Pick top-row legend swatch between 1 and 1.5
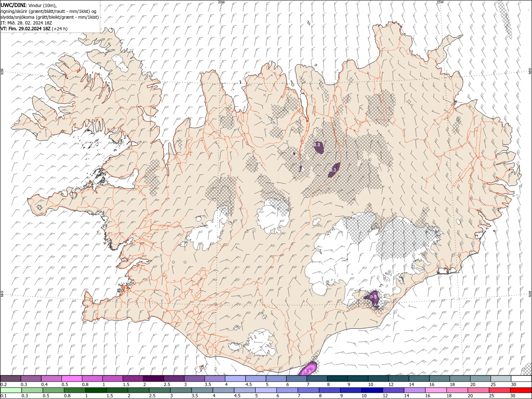Screen dimensions: 532x399 tap(112, 379)
